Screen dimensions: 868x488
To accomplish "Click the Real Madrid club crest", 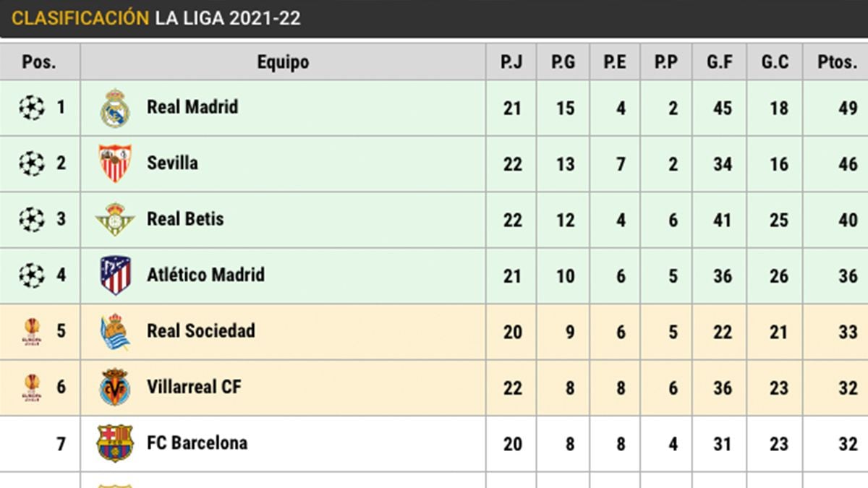I will click(115, 108).
